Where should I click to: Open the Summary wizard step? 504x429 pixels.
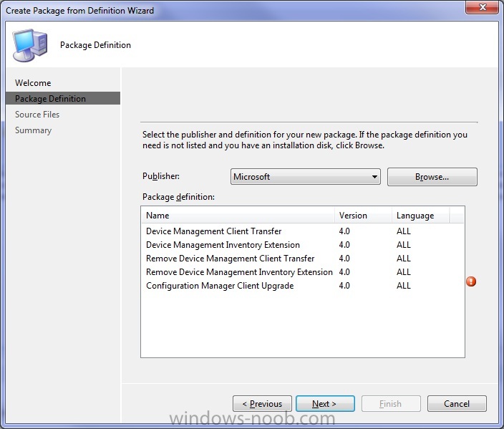click(x=33, y=130)
